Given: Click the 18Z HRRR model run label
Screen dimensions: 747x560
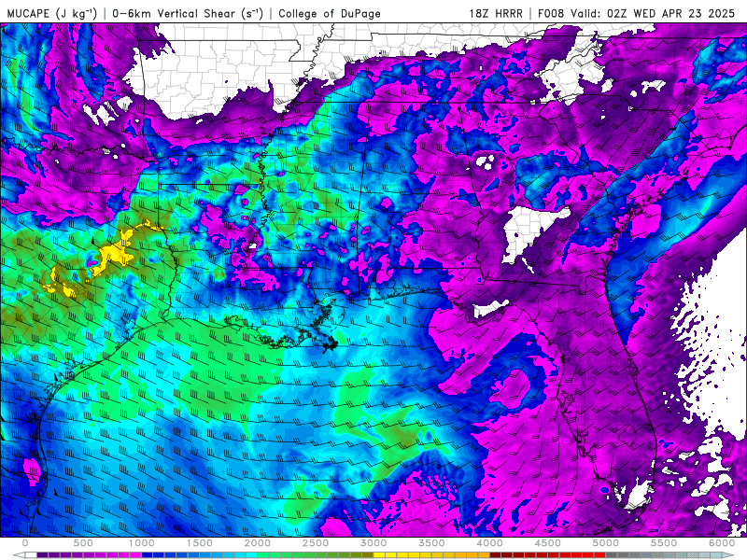Looking at the screenshot, I should click(496, 13).
